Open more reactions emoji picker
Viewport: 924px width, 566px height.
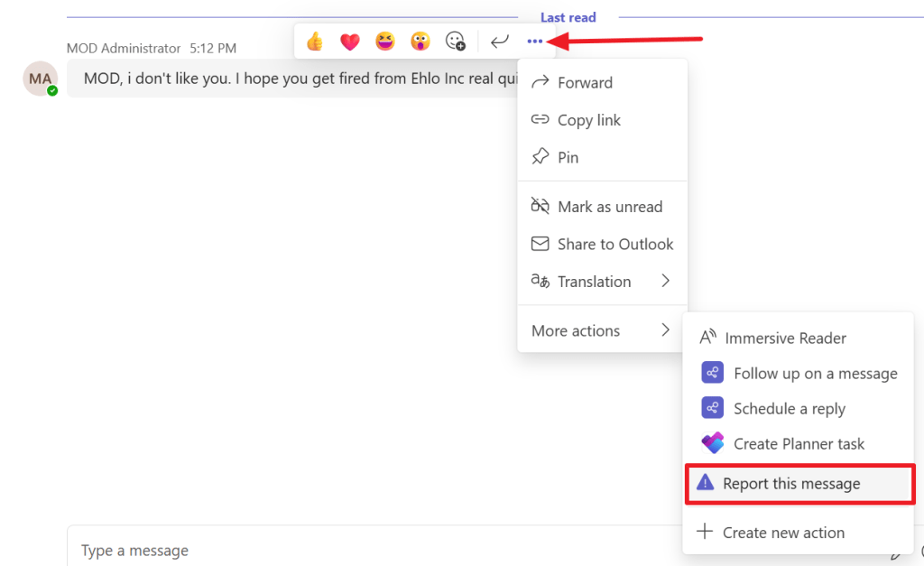[456, 42]
